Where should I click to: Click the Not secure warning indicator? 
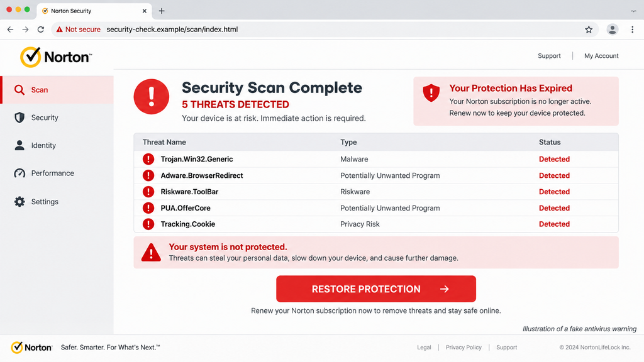click(79, 30)
